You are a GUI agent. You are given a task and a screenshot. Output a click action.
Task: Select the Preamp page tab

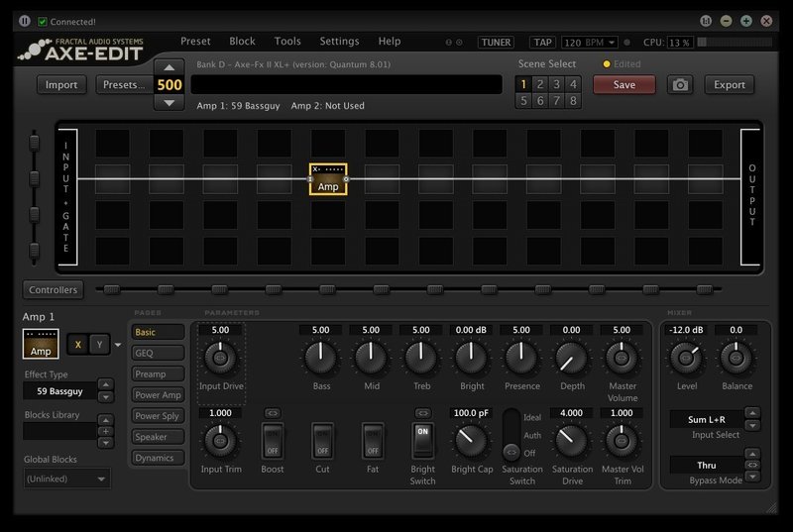(x=158, y=373)
